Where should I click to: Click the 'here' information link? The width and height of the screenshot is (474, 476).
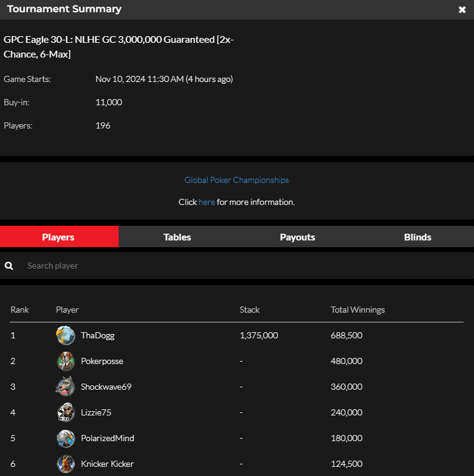[207, 202]
